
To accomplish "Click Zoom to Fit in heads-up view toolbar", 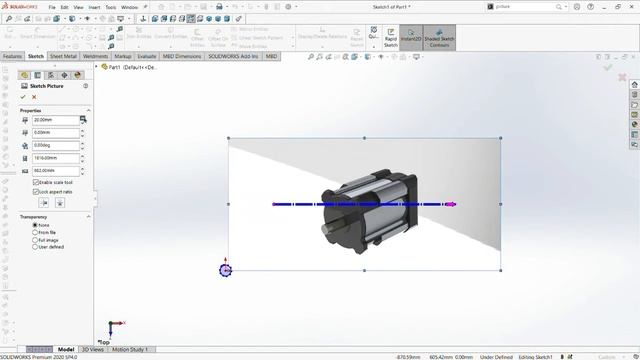I will [311, 57].
